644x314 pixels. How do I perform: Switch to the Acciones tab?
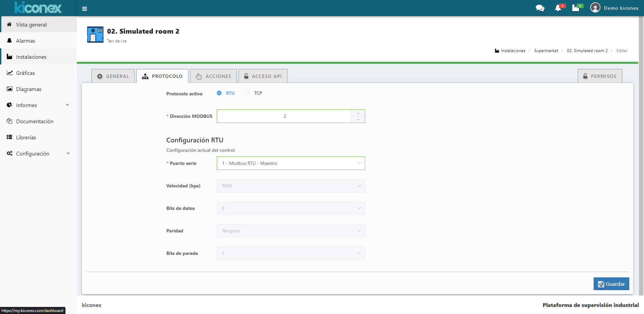(x=213, y=76)
